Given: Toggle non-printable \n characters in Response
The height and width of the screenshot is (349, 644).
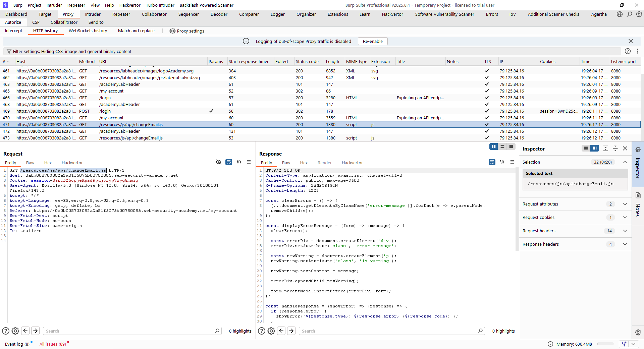Looking at the screenshot, I should tap(502, 162).
